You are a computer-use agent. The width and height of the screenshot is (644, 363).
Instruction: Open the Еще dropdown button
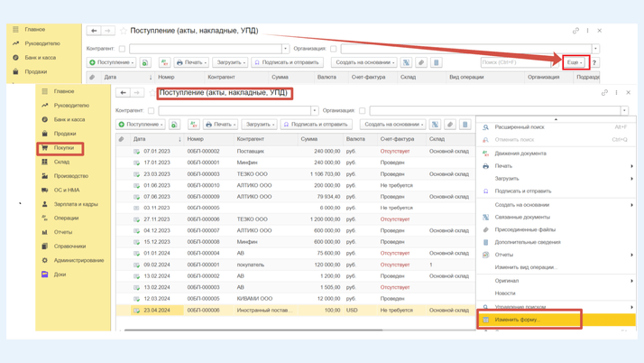coord(574,63)
